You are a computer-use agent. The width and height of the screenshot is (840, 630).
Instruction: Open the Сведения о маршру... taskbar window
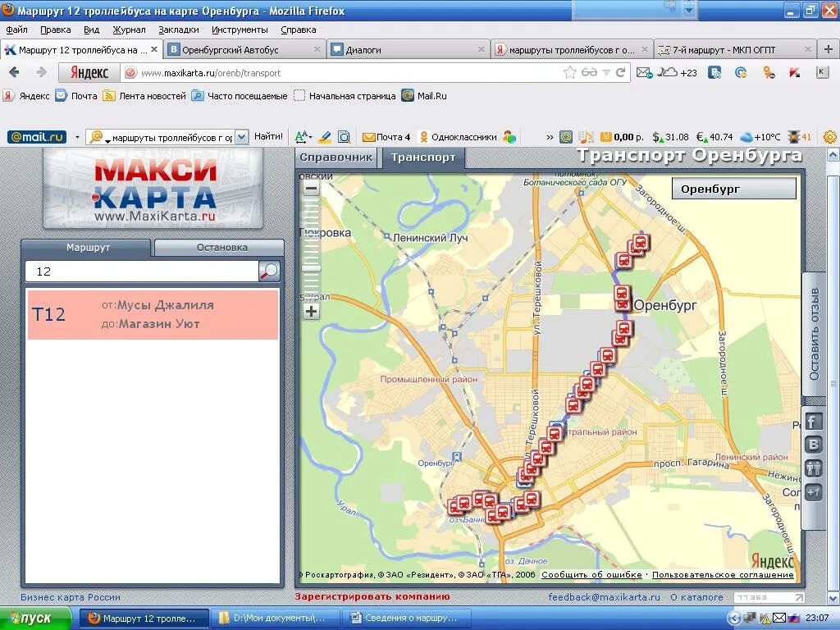pyautogui.click(x=405, y=619)
